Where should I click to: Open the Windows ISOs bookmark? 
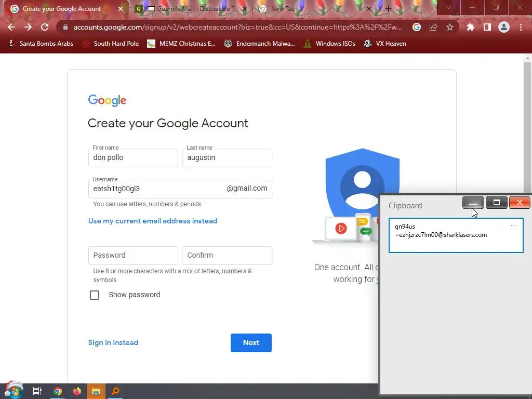point(330,44)
